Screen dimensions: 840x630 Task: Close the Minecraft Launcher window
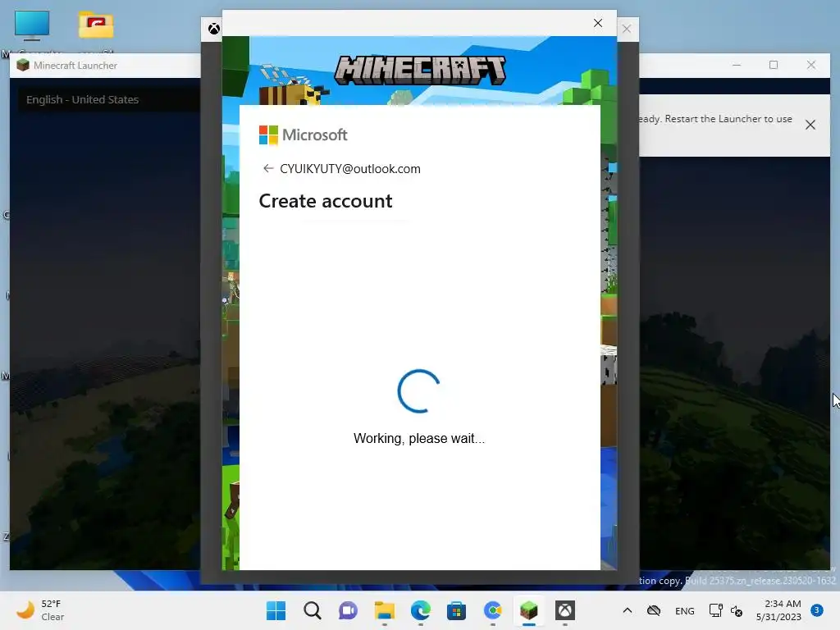click(811, 66)
